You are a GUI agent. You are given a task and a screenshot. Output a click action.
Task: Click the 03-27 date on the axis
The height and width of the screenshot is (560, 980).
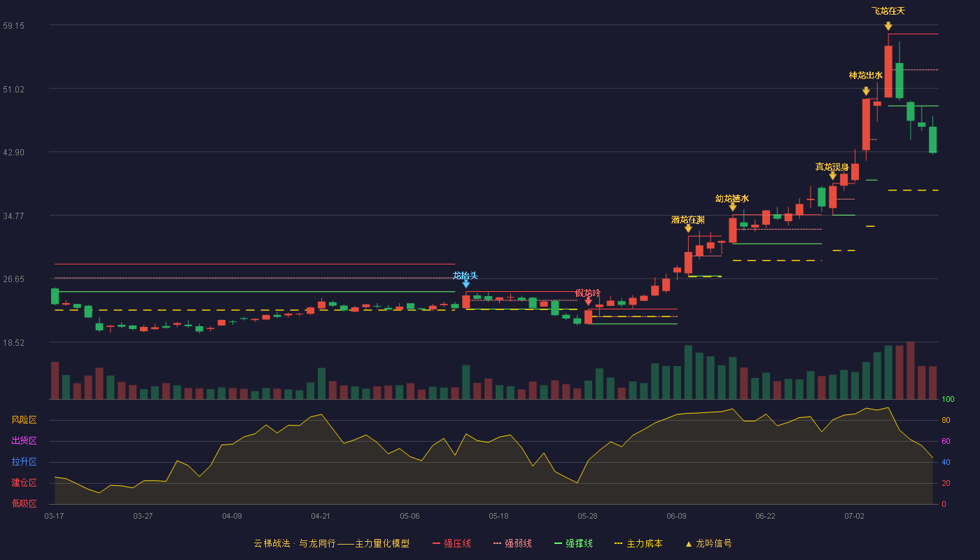(x=143, y=516)
